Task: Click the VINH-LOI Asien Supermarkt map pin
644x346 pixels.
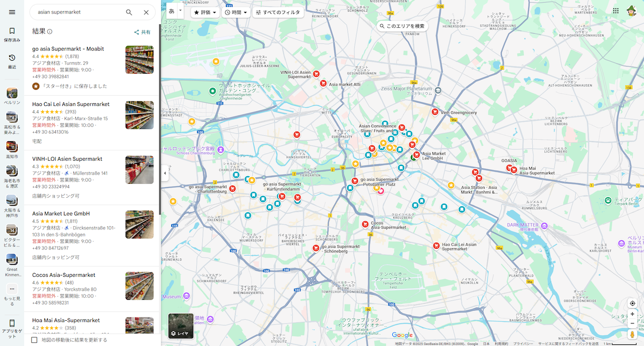Action: click(x=317, y=74)
